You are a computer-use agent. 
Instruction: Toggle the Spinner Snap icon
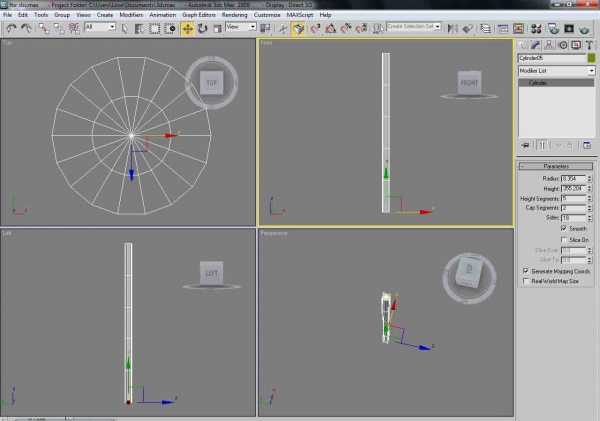point(361,29)
